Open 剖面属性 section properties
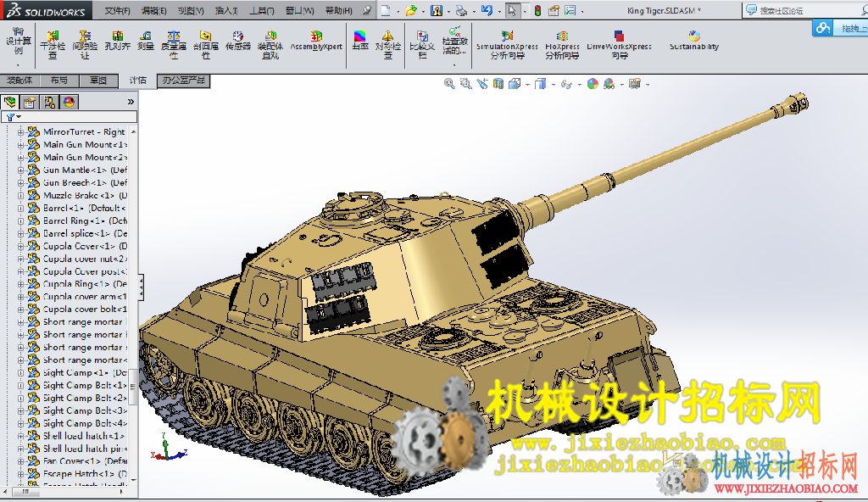Image resolution: width=868 pixels, height=502 pixels. coord(205,44)
